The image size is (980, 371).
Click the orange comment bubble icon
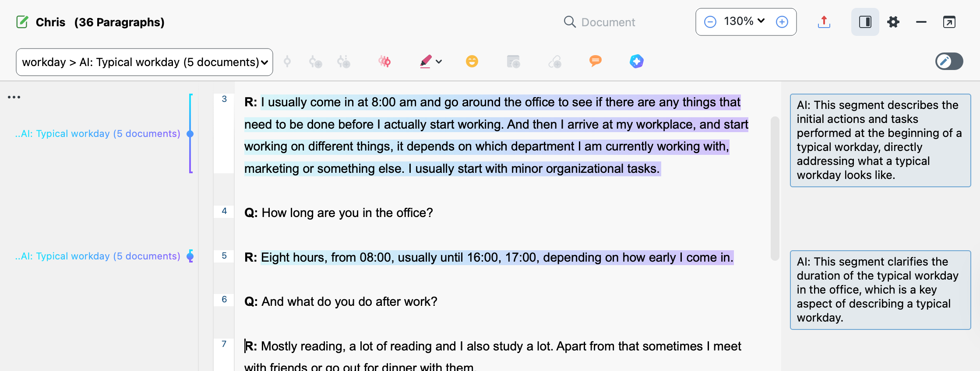point(595,61)
